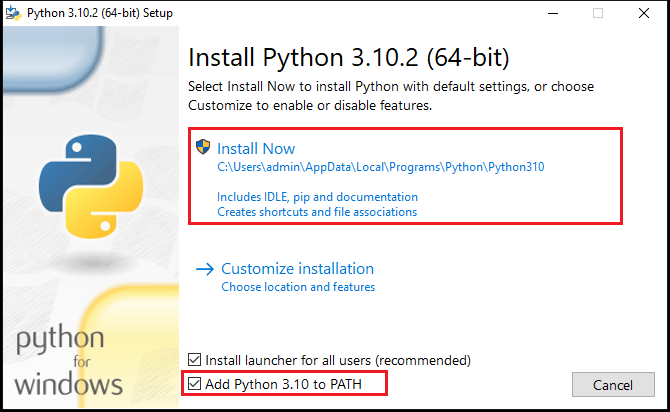Click 'Creates shortcuts and file associations' text
The height and width of the screenshot is (412, 670).
[317, 212]
